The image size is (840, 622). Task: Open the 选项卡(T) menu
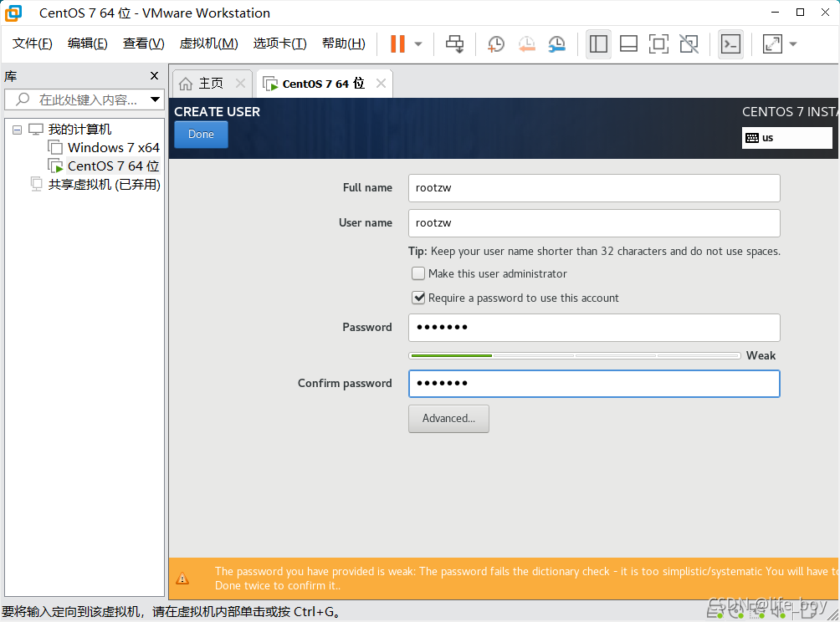[x=279, y=43]
